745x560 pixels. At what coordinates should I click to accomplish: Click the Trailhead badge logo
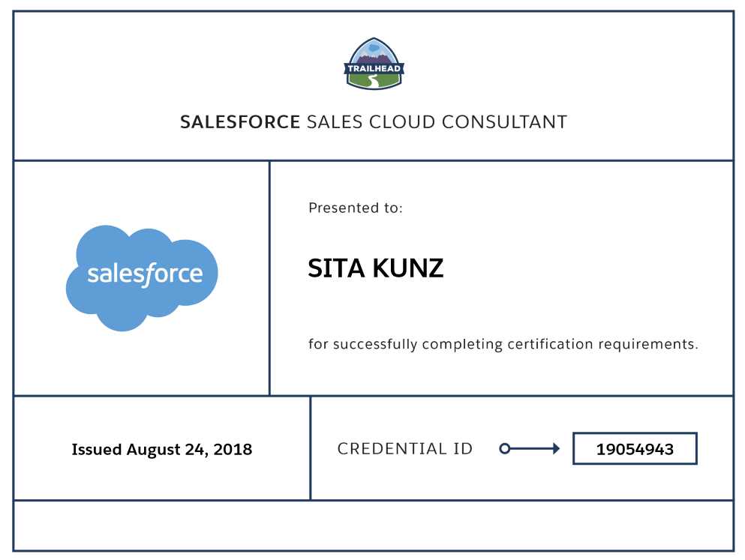coord(374,64)
